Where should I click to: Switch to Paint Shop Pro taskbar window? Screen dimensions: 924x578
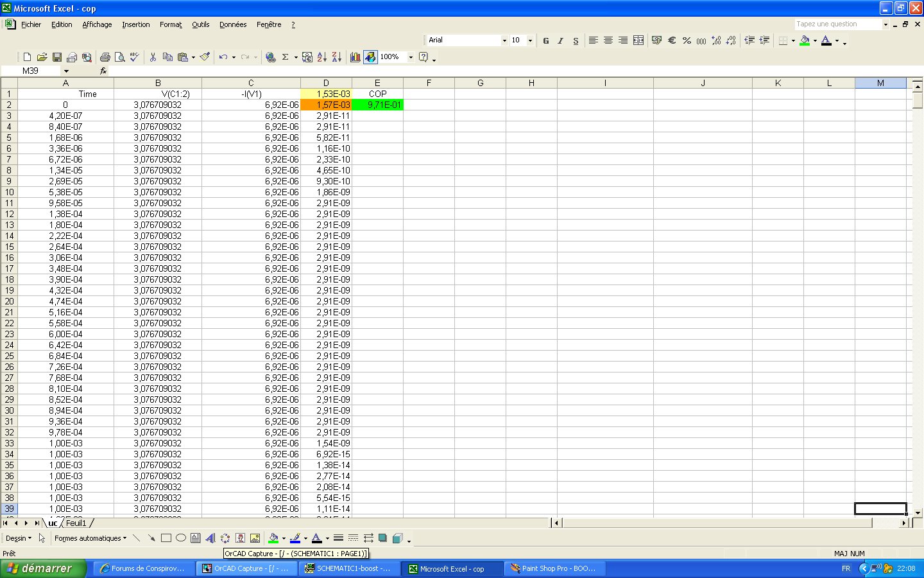point(554,568)
